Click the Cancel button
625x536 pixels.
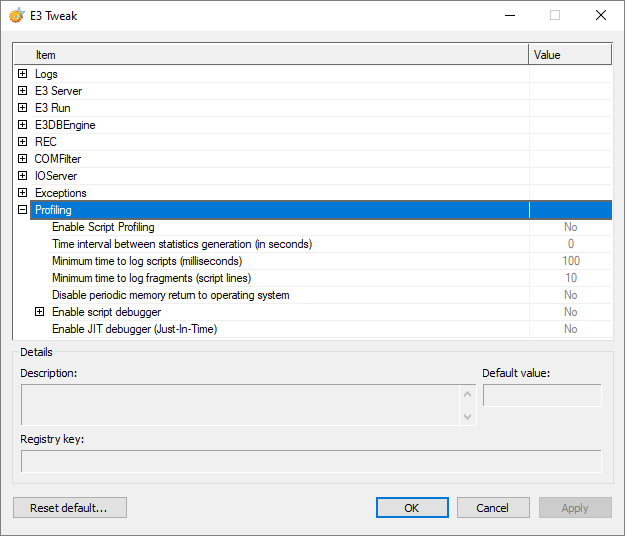493,507
